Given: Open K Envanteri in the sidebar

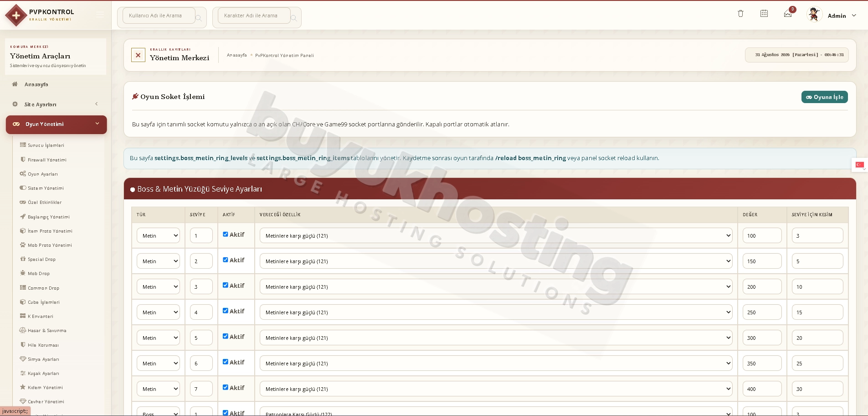Looking at the screenshot, I should point(41,316).
